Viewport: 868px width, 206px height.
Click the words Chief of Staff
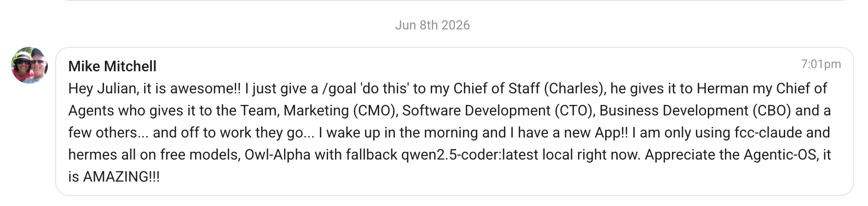pos(496,89)
